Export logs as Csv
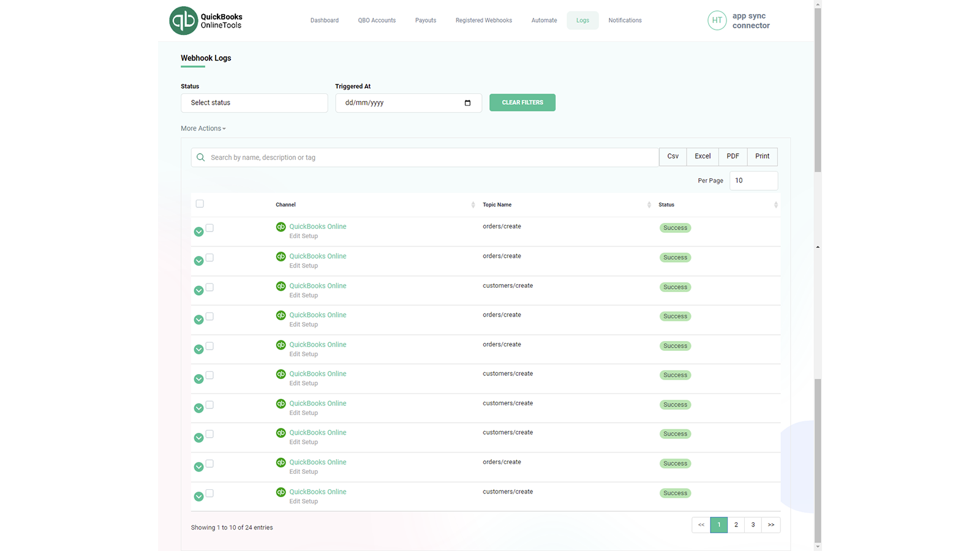This screenshot has height=551, width=980. point(673,157)
